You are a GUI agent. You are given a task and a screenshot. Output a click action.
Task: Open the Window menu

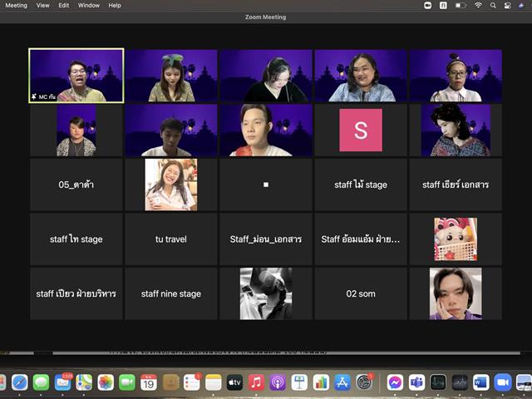click(x=89, y=6)
